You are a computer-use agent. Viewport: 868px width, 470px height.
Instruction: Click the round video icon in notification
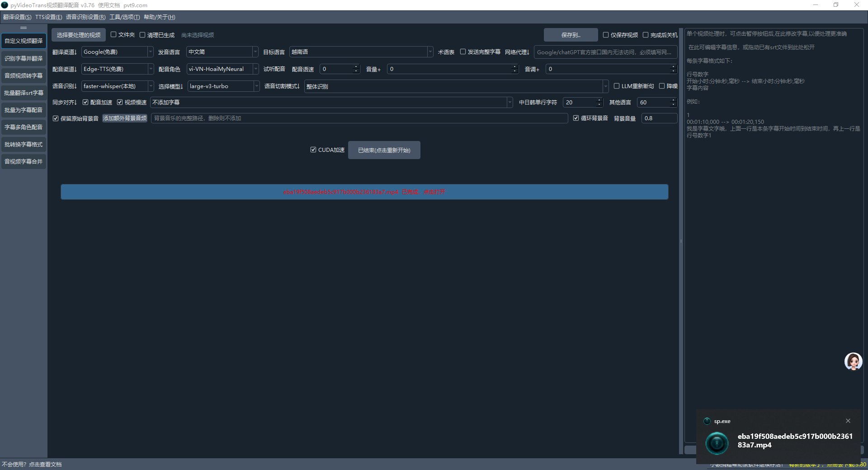717,443
